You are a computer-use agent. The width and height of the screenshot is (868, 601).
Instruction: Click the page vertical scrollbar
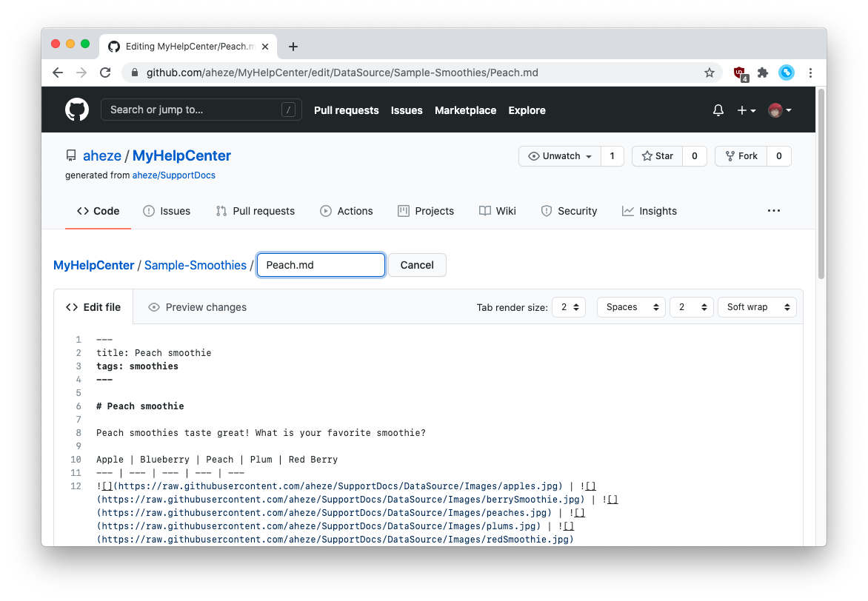pyautogui.click(x=821, y=185)
